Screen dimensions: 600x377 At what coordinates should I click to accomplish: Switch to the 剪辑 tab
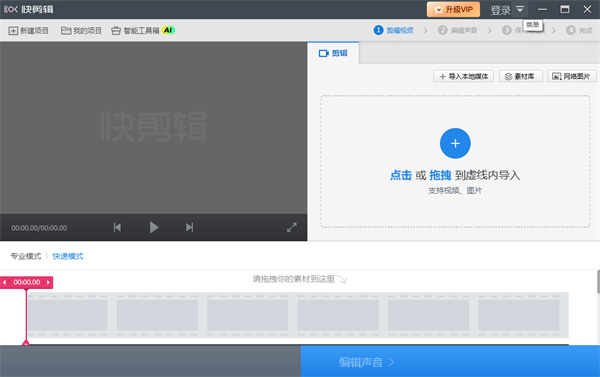coord(333,53)
